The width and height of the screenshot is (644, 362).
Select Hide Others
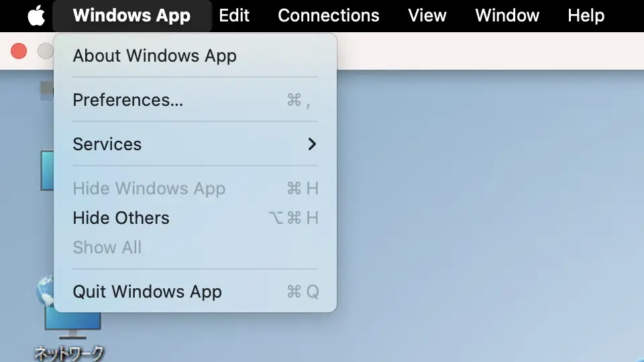(121, 218)
